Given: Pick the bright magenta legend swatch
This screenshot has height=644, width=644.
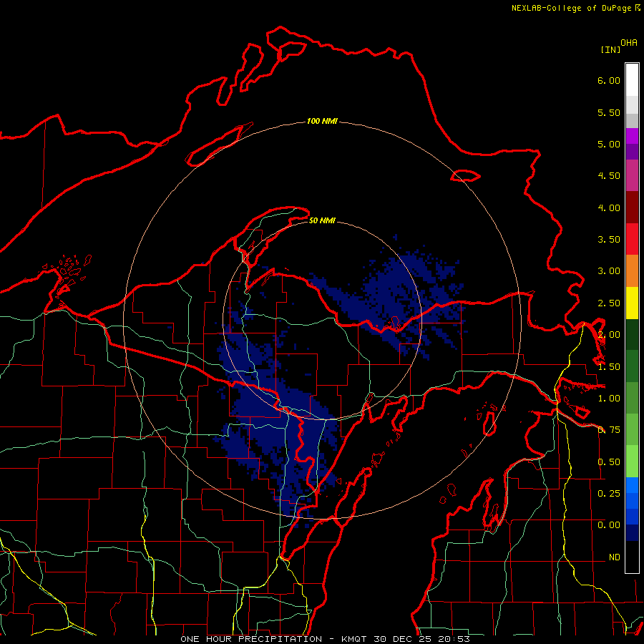Looking at the screenshot, I should coord(632,136).
